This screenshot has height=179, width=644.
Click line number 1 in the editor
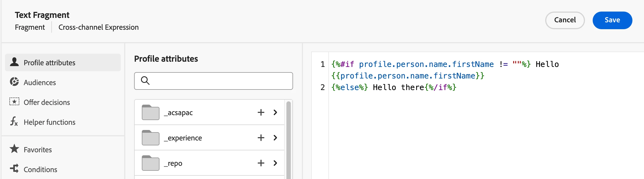pyautogui.click(x=323, y=64)
